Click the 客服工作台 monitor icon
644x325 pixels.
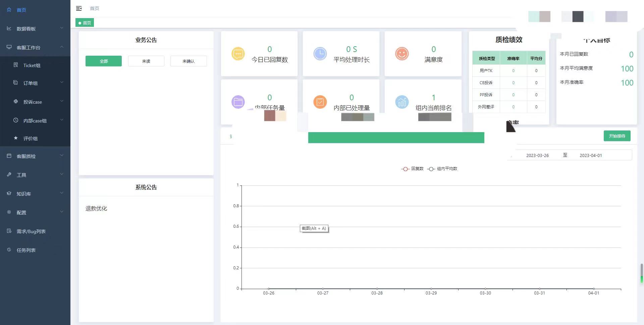[x=9, y=47]
